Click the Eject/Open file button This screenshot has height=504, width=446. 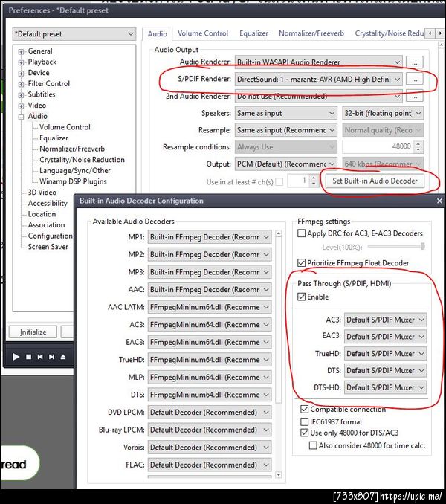click(x=63, y=357)
